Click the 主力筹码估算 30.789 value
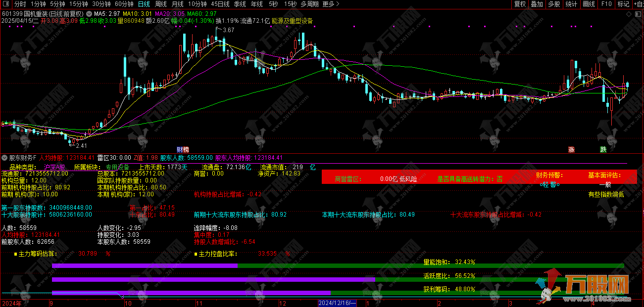This screenshot has width=644, height=307. coord(88,254)
